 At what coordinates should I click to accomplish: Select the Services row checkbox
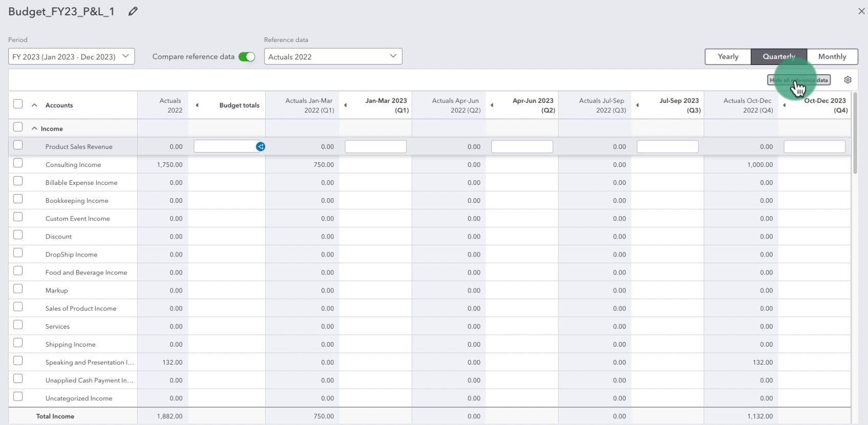18,325
